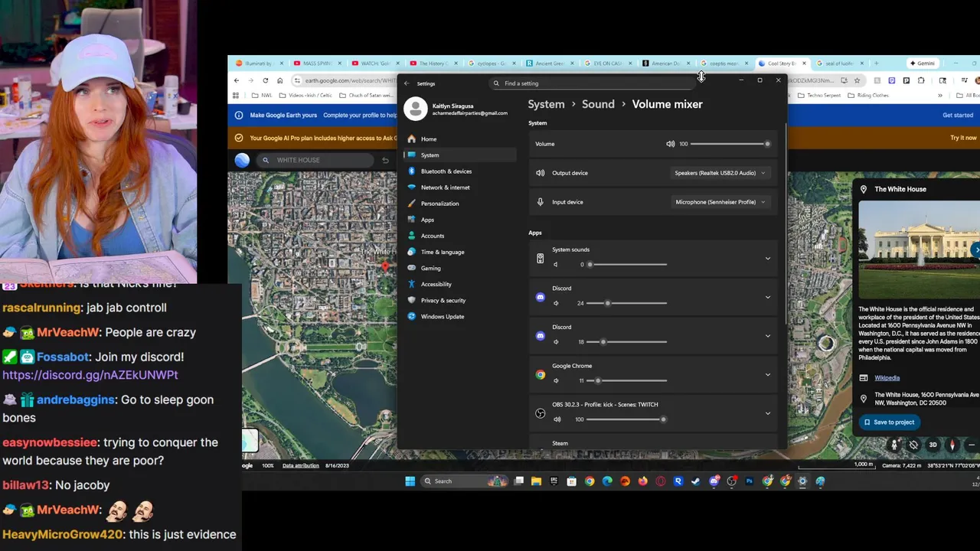Open Privacy & security settings
980x551 pixels.
tap(460, 300)
